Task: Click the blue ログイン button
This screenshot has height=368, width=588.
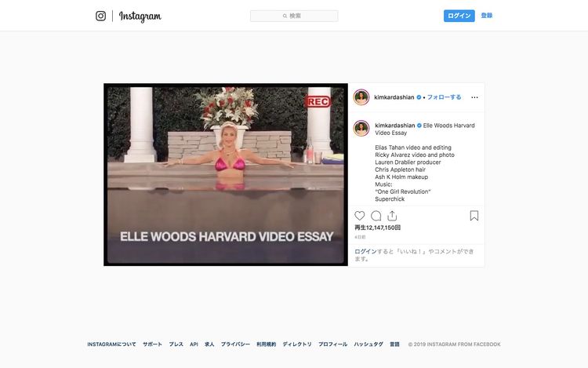Action: click(x=459, y=16)
